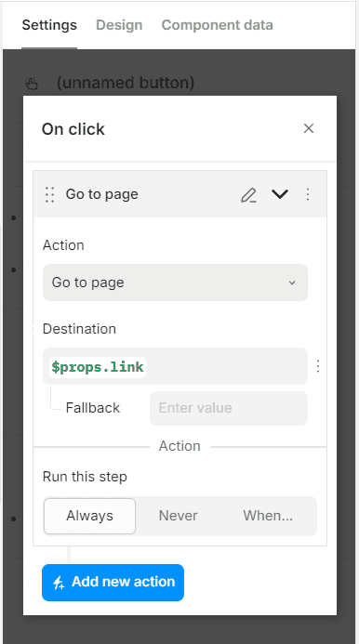Viewport: 359px width, 644px height.
Task: Grab the Go to page drag handle
Action: coord(50,194)
